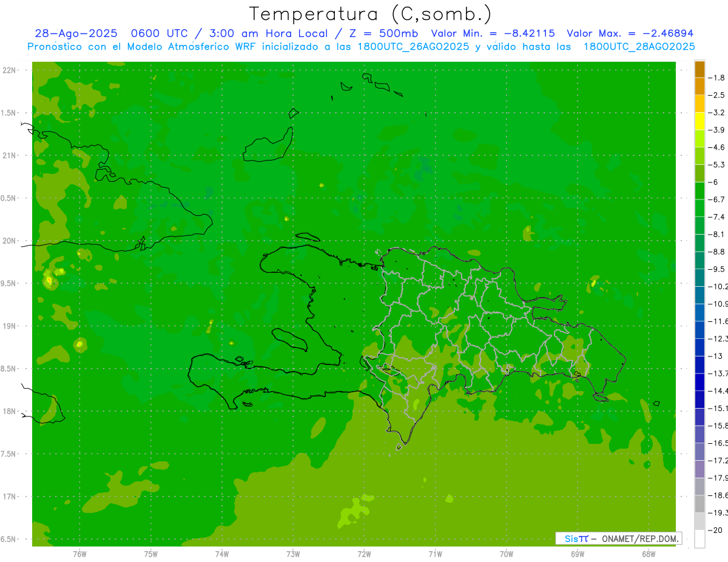
Task: Click the '75W' longitude axis label
Action: [x=151, y=554]
